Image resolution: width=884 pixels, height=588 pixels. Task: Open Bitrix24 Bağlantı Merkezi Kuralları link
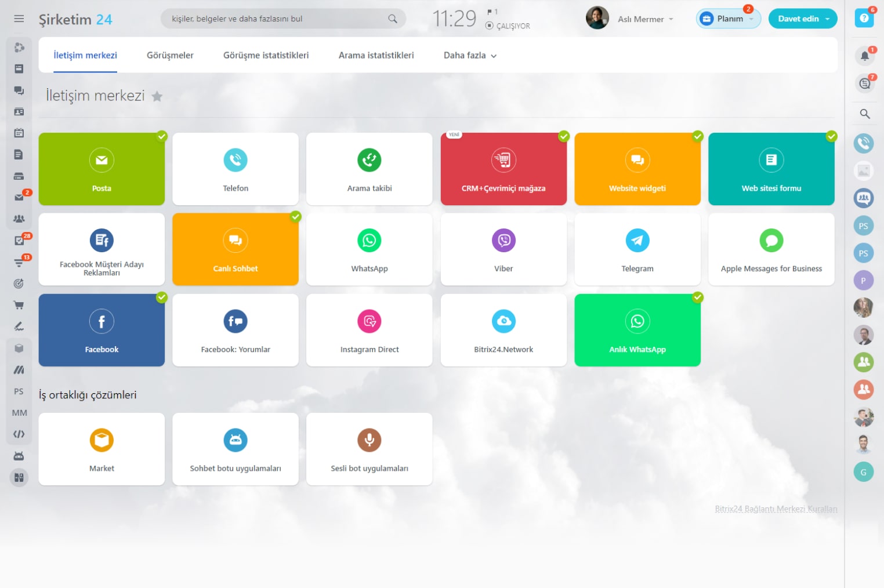[x=776, y=509]
